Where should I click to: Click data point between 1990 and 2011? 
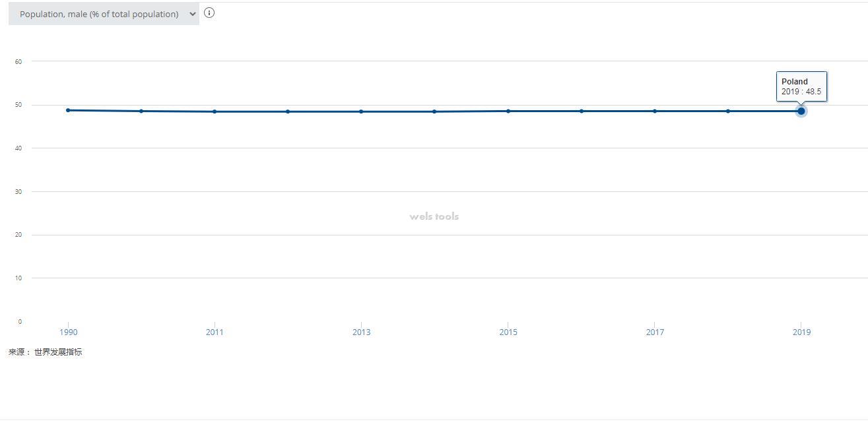click(141, 111)
